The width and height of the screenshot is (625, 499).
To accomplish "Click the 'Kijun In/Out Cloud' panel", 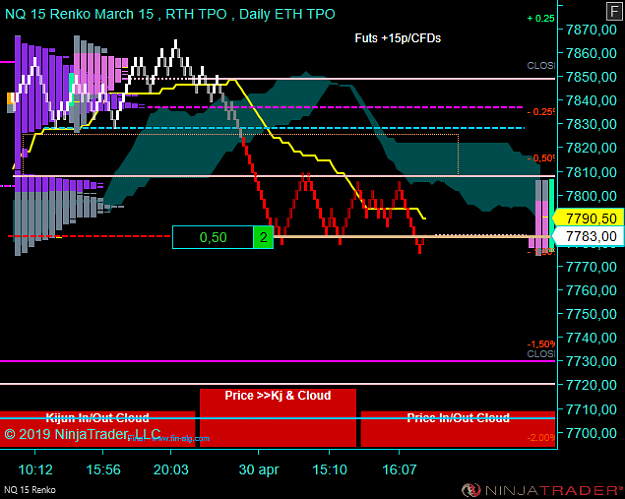I will [97, 428].
